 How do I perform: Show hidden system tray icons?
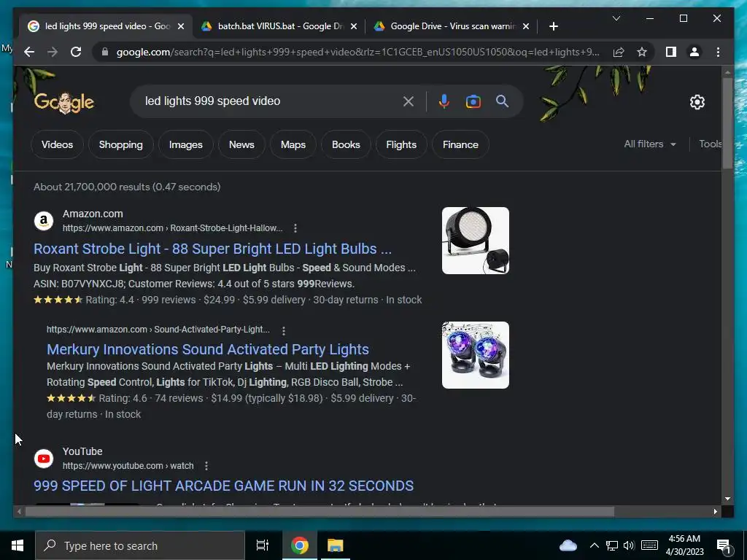point(594,545)
